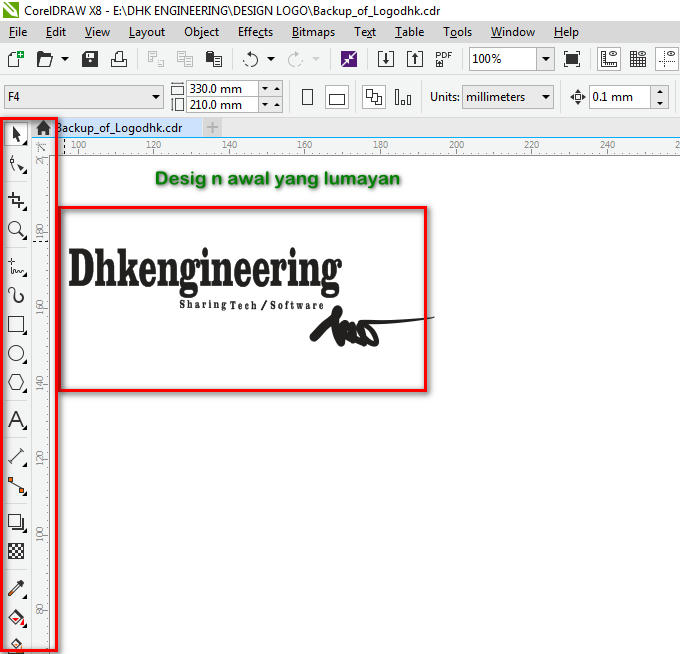Image resolution: width=680 pixels, height=654 pixels.
Task: Publish to PDF
Action: pos(443,59)
